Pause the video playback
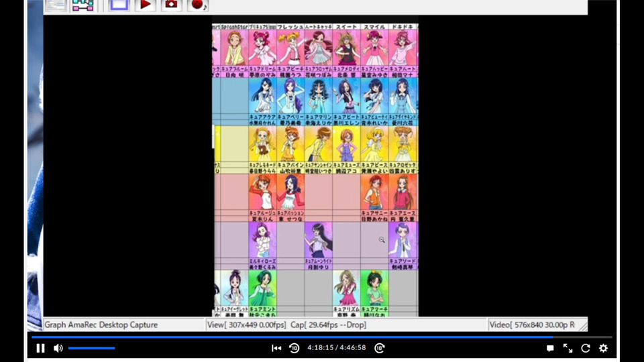 40,348
